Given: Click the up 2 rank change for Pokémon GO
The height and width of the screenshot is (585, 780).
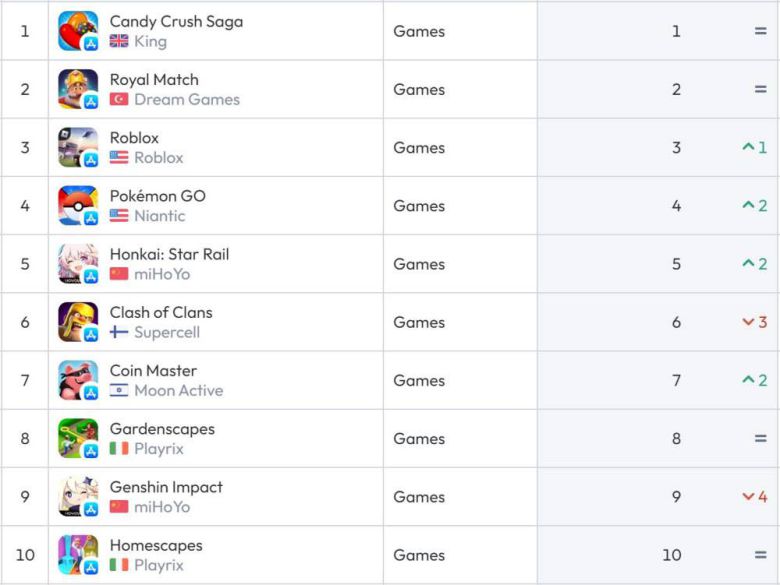Looking at the screenshot, I should pos(754,205).
